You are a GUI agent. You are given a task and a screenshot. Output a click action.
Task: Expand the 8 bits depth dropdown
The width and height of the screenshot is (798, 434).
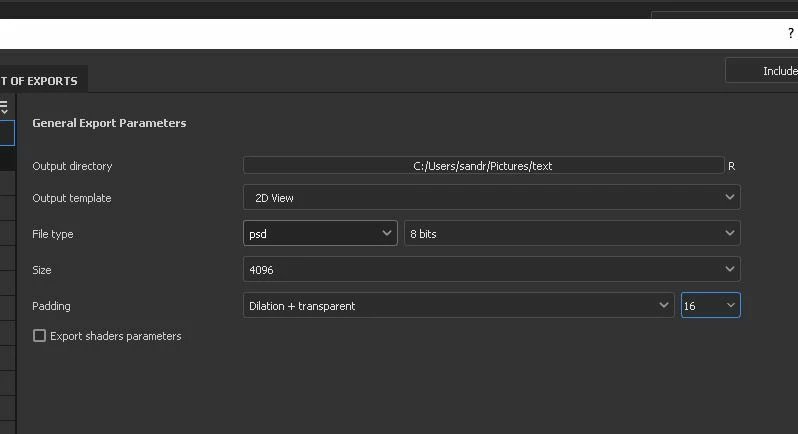[x=572, y=234]
